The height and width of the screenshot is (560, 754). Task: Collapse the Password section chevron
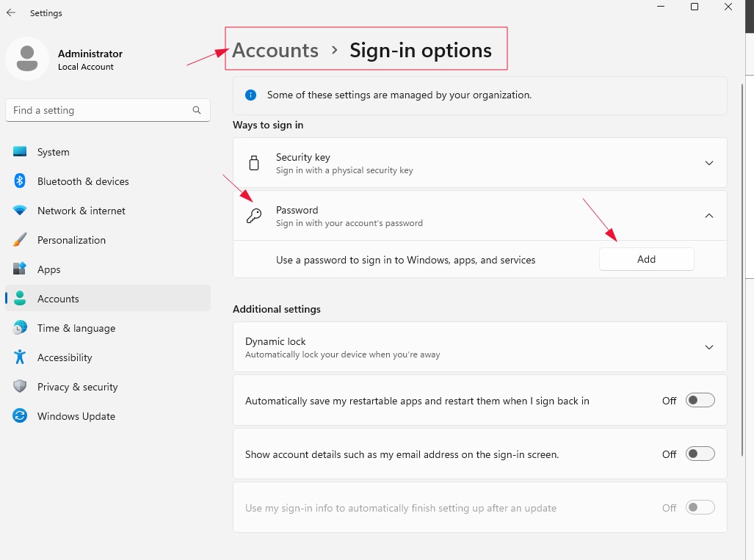point(708,216)
